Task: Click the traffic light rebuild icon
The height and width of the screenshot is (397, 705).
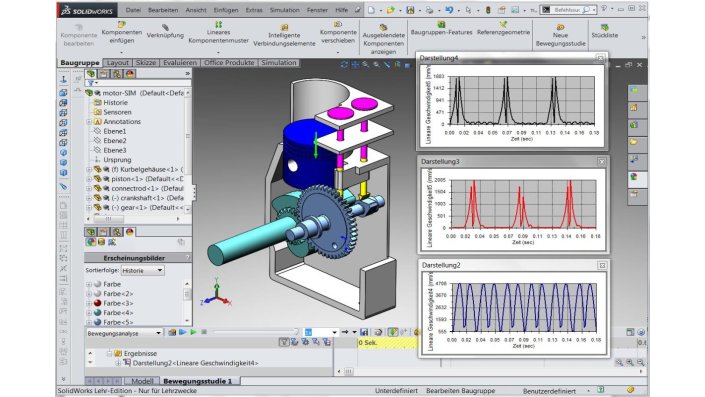Action: tap(488, 10)
